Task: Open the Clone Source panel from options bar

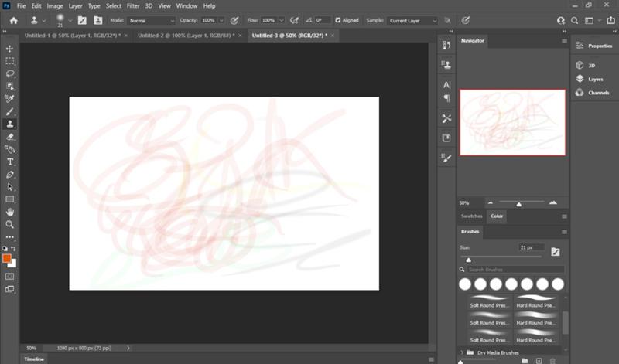Action: [x=98, y=21]
